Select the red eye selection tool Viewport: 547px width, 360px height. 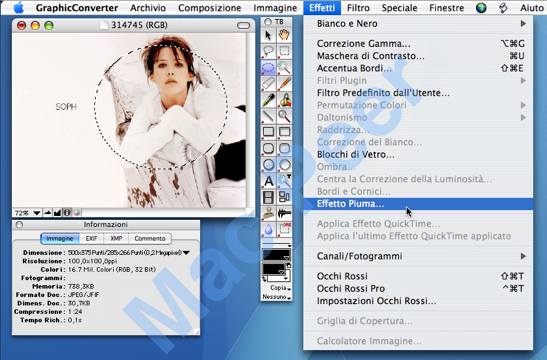coord(284,229)
